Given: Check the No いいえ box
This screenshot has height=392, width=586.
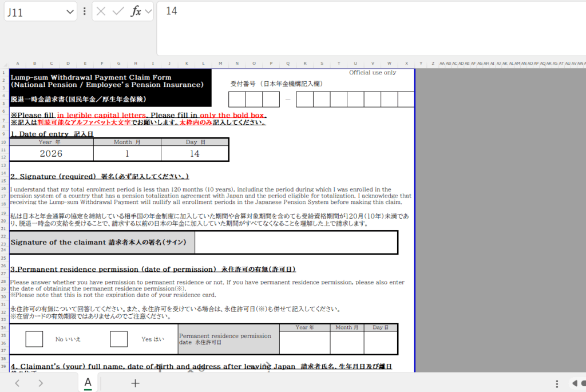Looking at the screenshot, I should (34, 339).
